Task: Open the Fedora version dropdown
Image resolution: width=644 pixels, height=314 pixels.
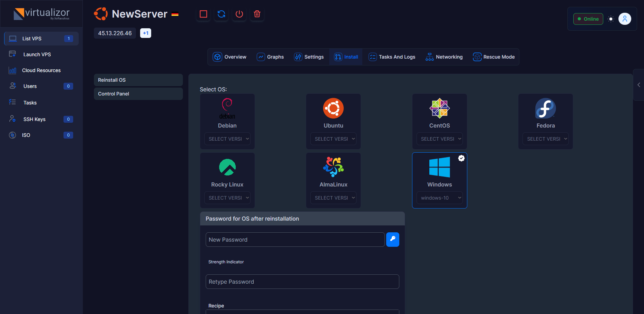Action: point(546,139)
